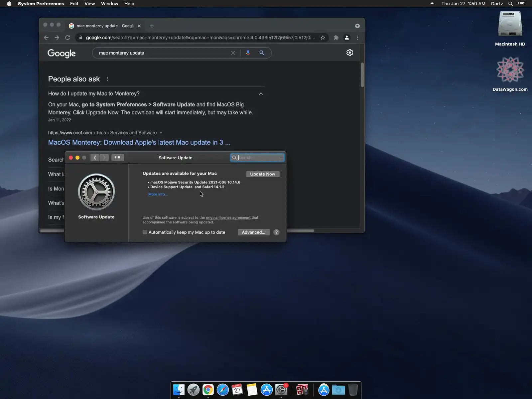The image size is (532, 399).
Task: Open the Help menu
Action: (x=129, y=4)
